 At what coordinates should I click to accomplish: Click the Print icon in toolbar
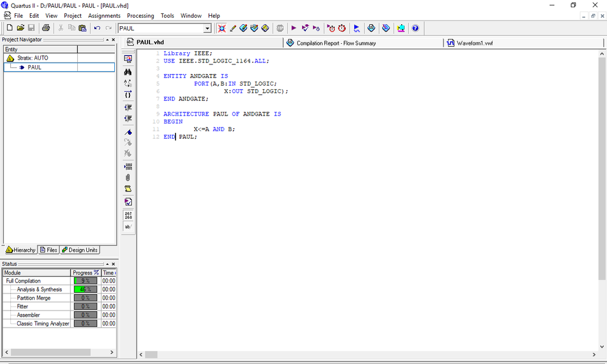tap(46, 28)
